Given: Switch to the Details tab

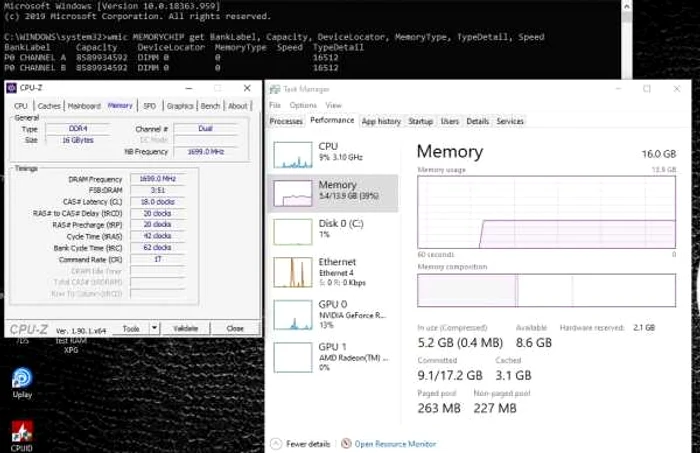Looking at the screenshot, I should tap(478, 121).
